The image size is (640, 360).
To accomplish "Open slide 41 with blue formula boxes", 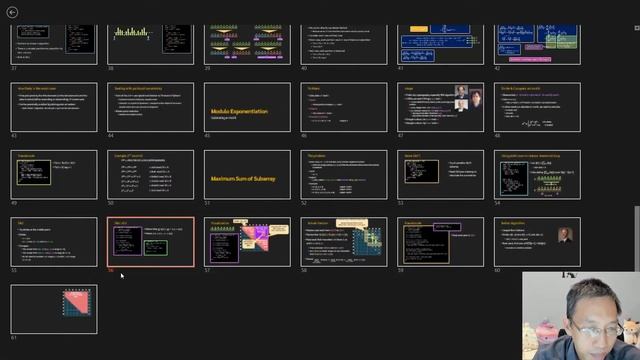I will (440, 44).
